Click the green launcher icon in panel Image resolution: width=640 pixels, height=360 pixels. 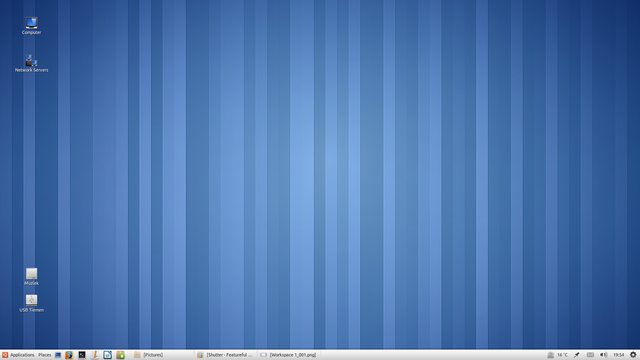[120, 355]
